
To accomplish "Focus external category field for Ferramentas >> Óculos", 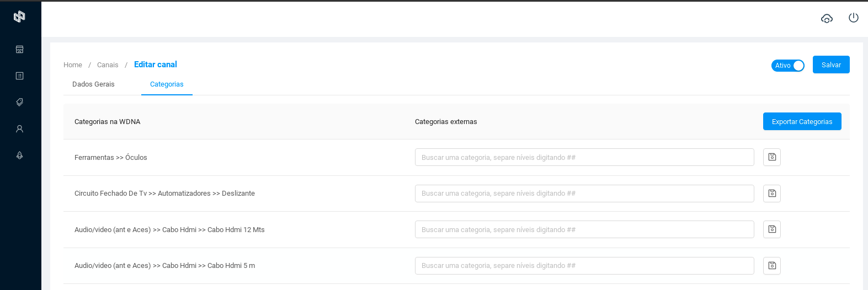I will 584,157.
